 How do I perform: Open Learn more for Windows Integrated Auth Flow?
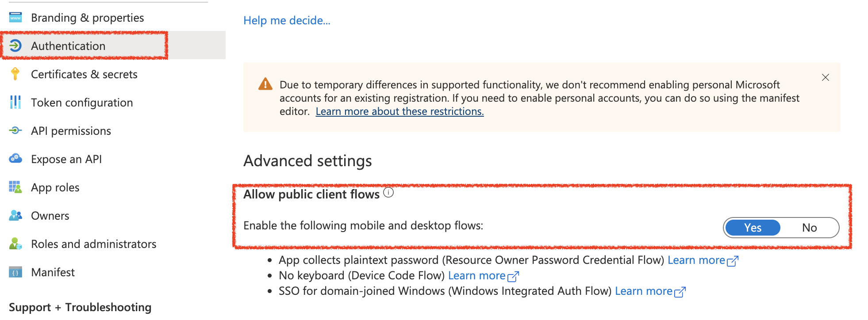(x=644, y=291)
